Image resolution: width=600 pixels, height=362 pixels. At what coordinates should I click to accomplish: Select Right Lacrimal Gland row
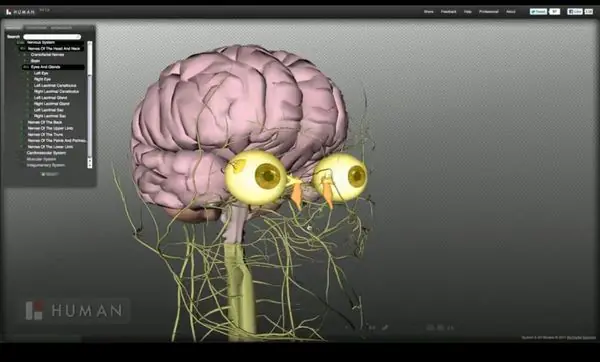tap(52, 104)
